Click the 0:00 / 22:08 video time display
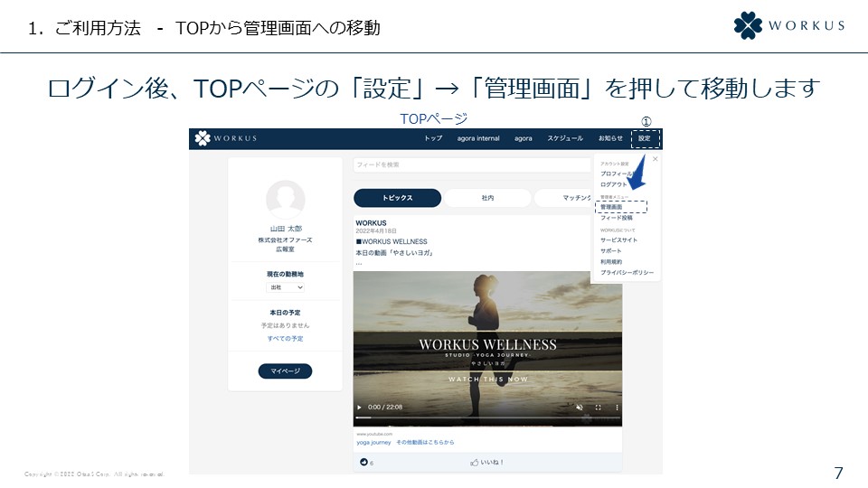The height and width of the screenshot is (488, 868). 385,408
